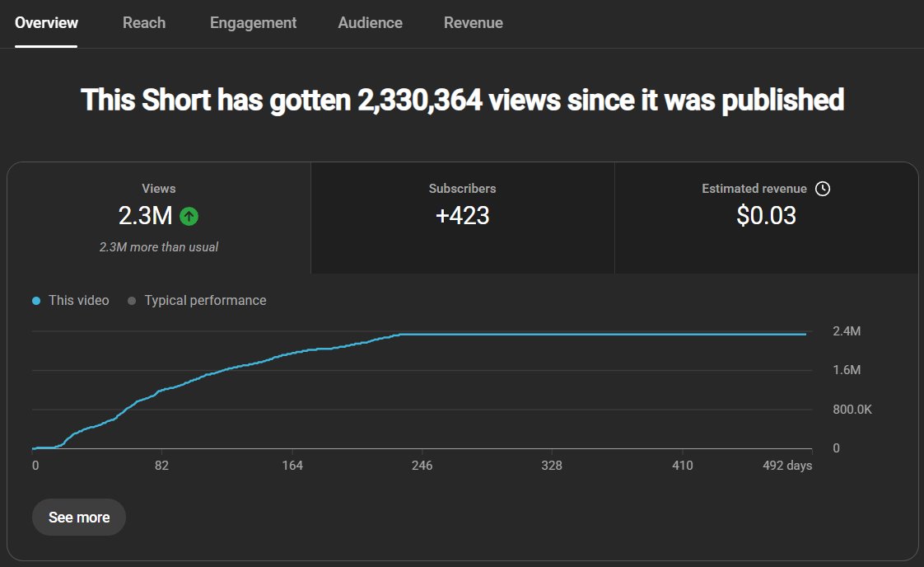Select the Estimated revenue metric card

coord(766,218)
